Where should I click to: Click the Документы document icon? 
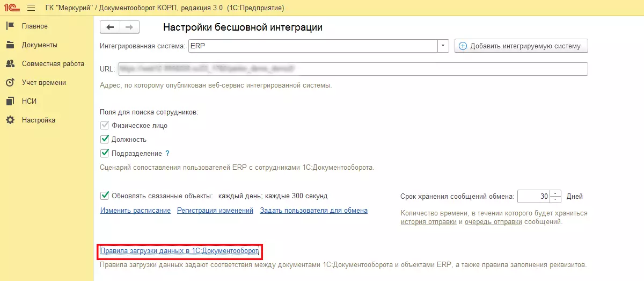[x=10, y=45]
